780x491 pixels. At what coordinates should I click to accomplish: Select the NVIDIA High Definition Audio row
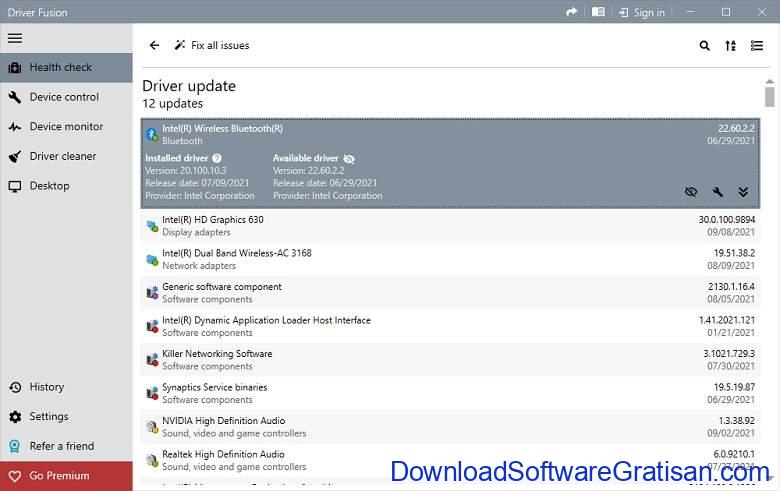(450, 427)
